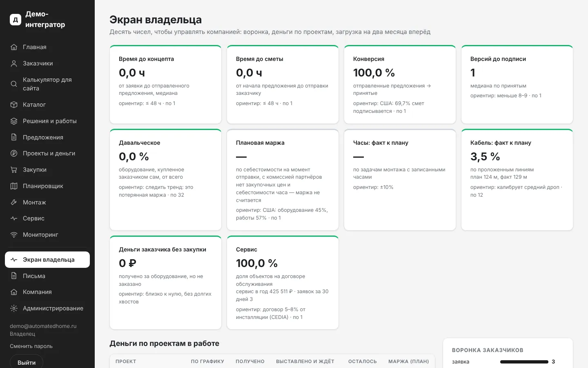Click the ВЫСТАВЛЕНО И ЖДЁТ column header
This screenshot has height=368, width=588.
tap(305, 361)
